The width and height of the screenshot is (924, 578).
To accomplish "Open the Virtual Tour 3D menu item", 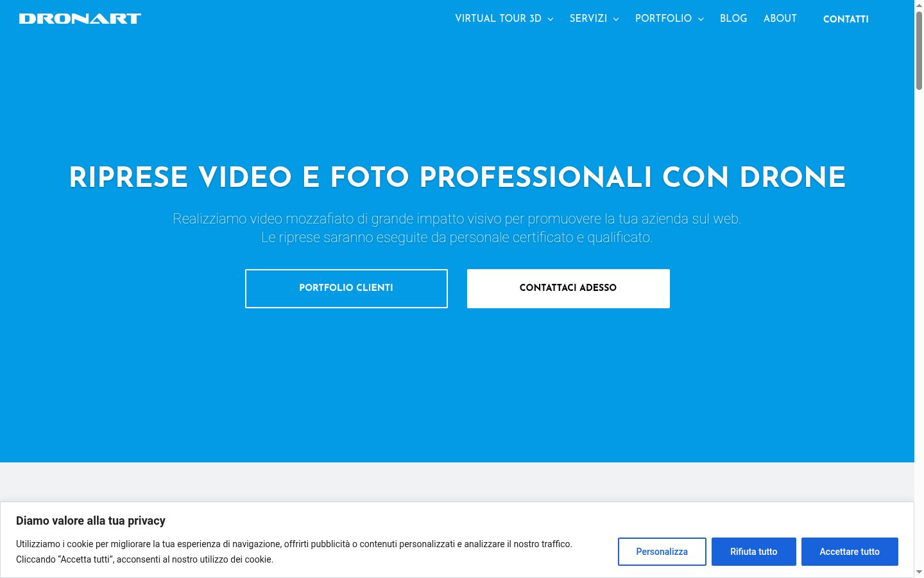I will (x=498, y=19).
